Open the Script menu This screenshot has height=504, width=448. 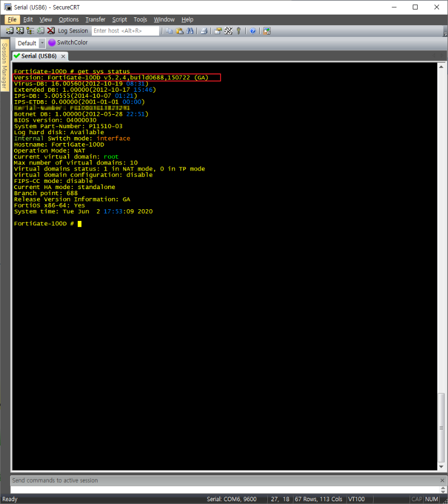[x=119, y=20]
